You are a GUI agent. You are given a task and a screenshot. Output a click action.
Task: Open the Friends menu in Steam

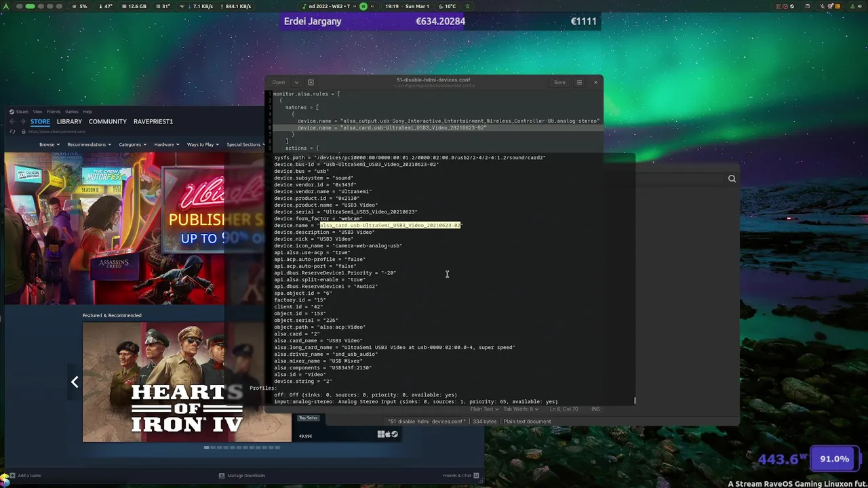pyautogui.click(x=54, y=111)
